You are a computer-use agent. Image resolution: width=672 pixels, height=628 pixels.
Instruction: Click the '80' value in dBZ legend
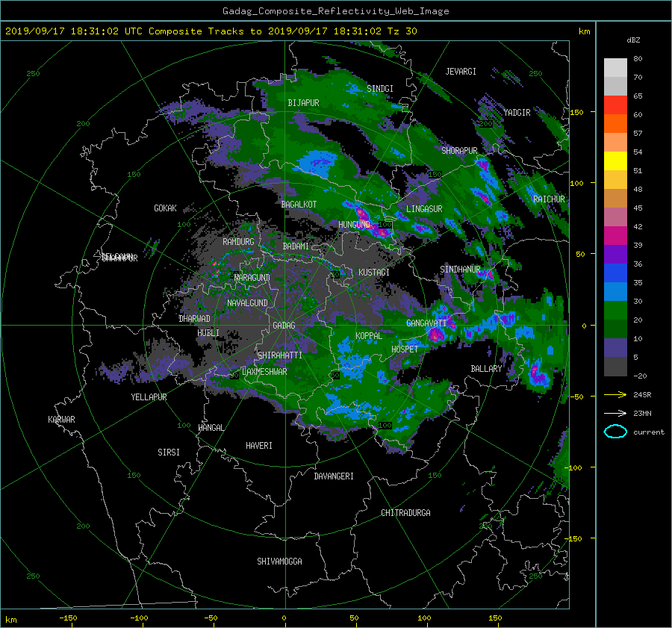638,59
